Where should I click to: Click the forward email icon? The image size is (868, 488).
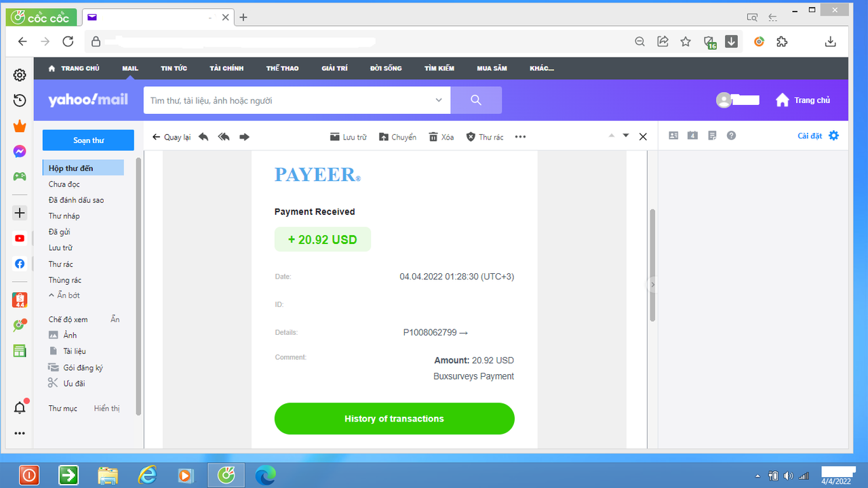pyautogui.click(x=245, y=137)
